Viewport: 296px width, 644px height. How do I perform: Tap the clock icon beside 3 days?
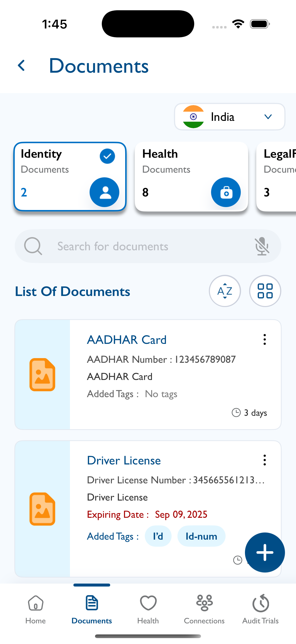click(x=236, y=412)
